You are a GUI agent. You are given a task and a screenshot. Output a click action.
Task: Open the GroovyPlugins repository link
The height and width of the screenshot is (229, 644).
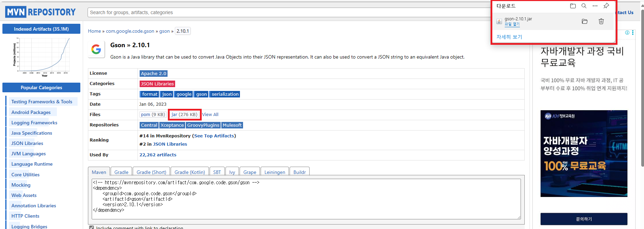click(203, 125)
